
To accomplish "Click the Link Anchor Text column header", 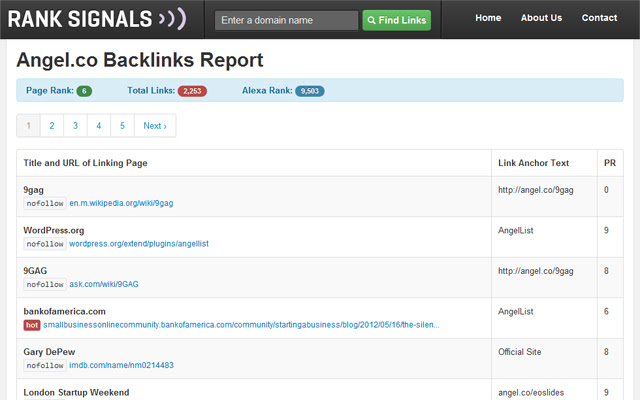I will coord(533,163).
